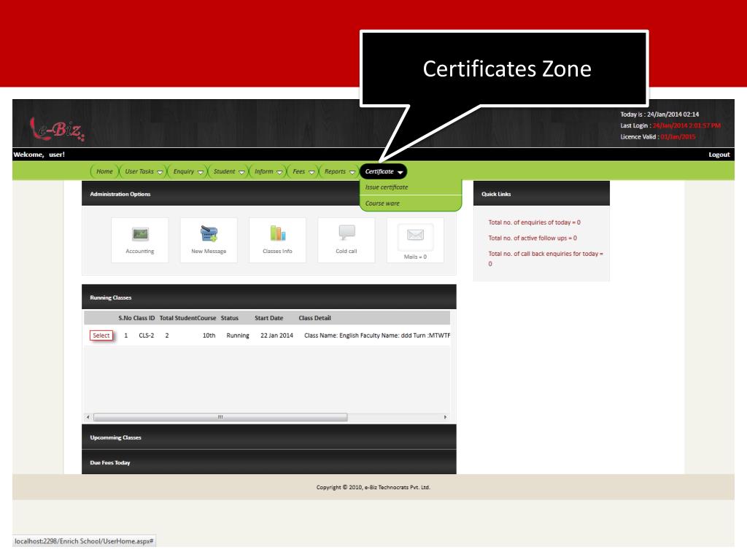Go to the Home menu item

104,171
